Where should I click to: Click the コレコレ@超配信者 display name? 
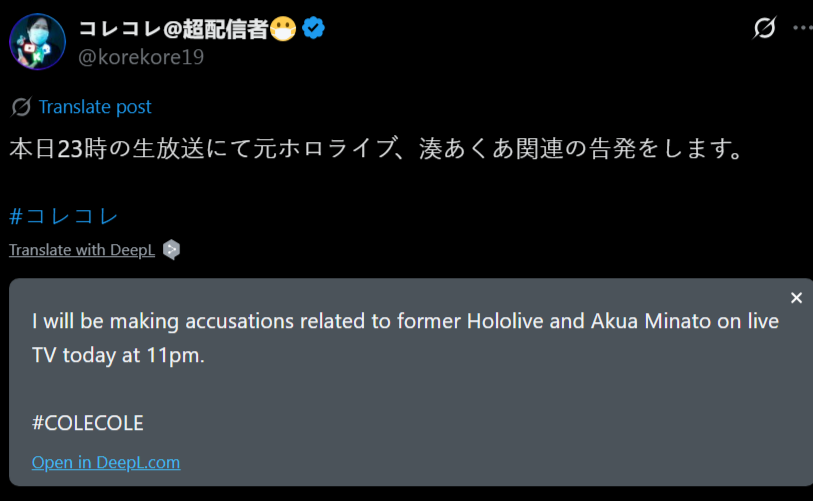173,29
